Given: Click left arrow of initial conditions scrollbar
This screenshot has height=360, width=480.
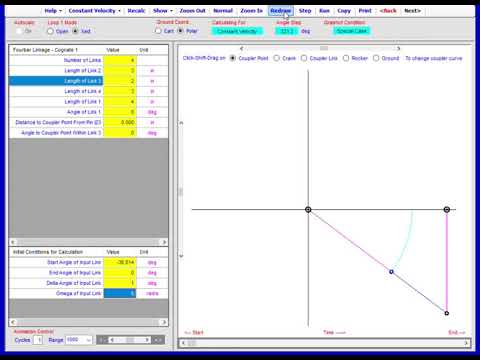Looking at the screenshot, I should point(13,322).
